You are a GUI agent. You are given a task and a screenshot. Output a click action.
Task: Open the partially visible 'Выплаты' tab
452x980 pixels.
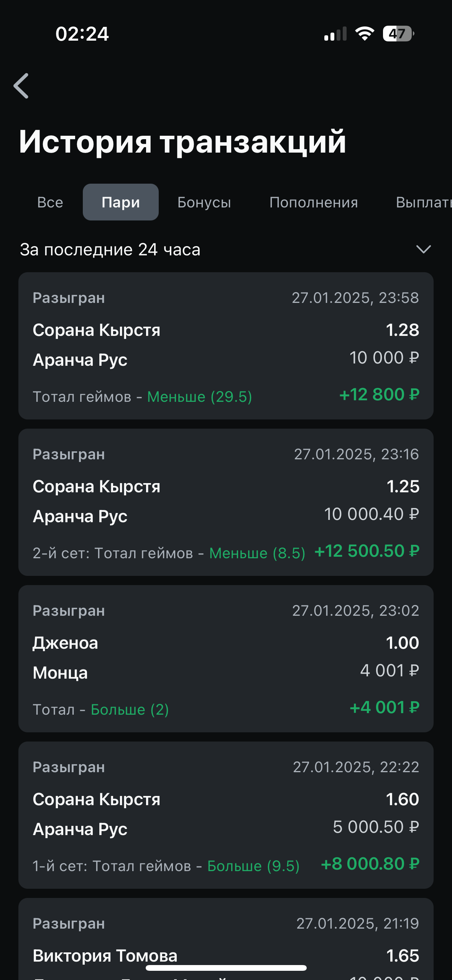tap(423, 202)
